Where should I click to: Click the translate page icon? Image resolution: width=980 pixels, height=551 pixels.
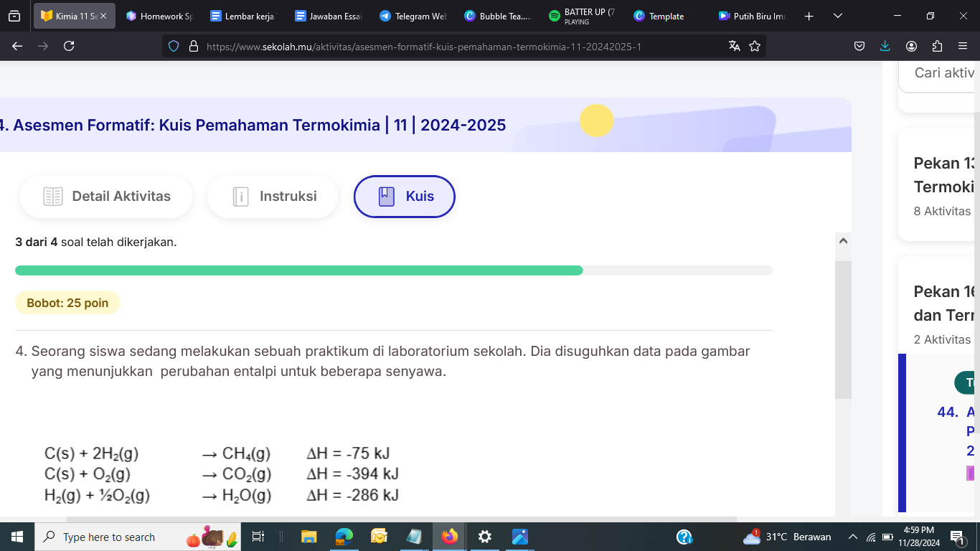coord(734,46)
